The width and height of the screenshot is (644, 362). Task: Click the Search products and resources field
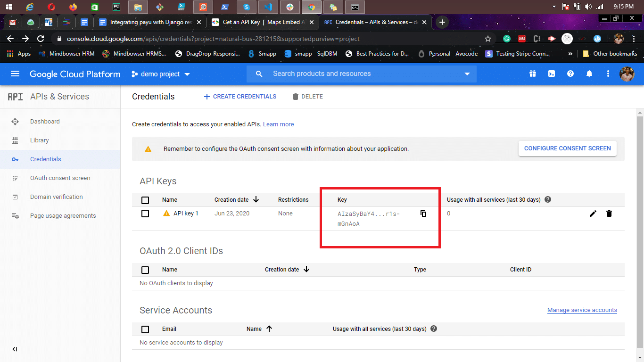[x=358, y=74]
